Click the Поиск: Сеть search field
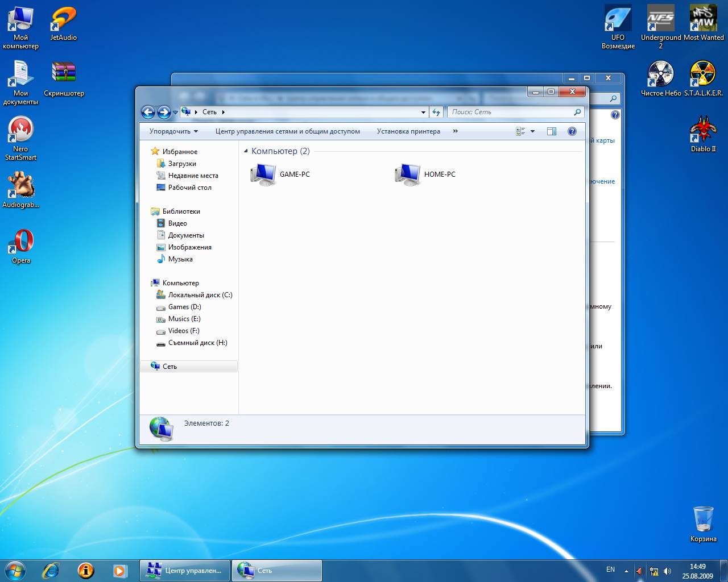 (511, 112)
